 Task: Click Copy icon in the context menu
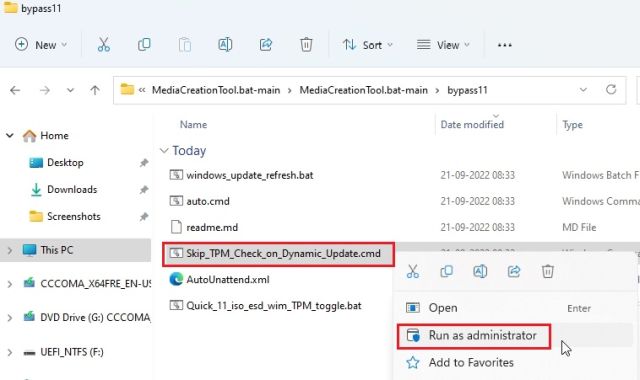click(x=447, y=271)
